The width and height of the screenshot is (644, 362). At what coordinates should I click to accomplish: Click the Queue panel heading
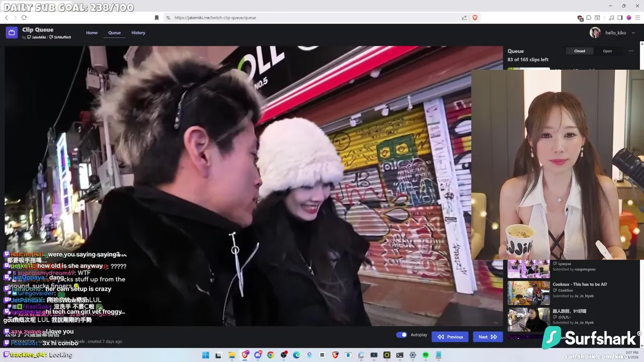516,51
